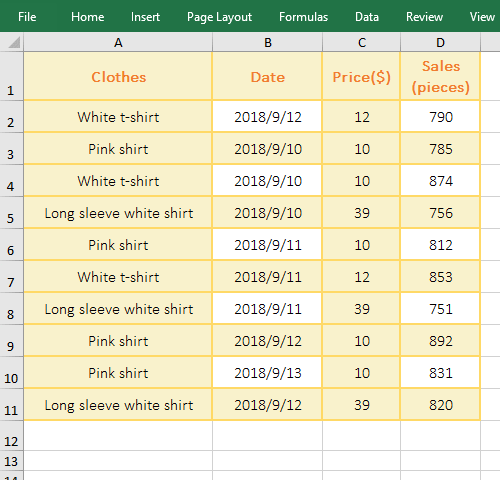This screenshot has width=500, height=480.
Task: Click date 2018/9/12 in row 11
Action: (x=267, y=405)
